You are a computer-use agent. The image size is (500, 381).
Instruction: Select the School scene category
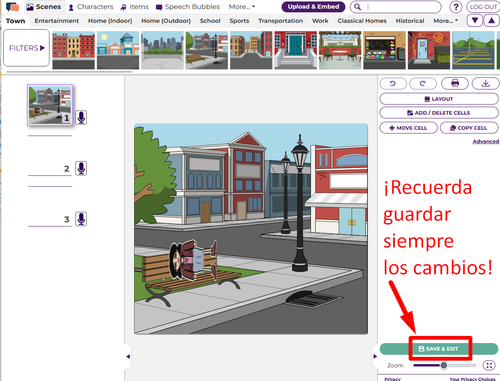click(x=210, y=21)
